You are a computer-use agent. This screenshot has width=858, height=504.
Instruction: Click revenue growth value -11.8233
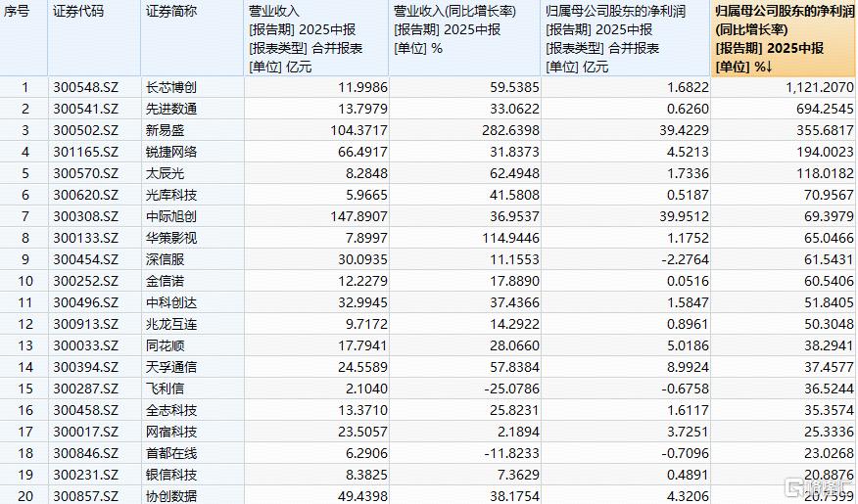[x=512, y=454]
